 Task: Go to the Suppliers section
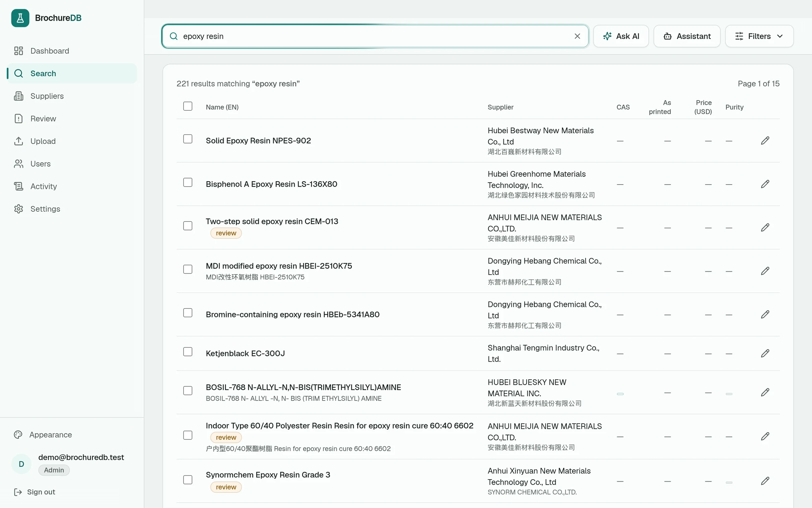click(72, 96)
